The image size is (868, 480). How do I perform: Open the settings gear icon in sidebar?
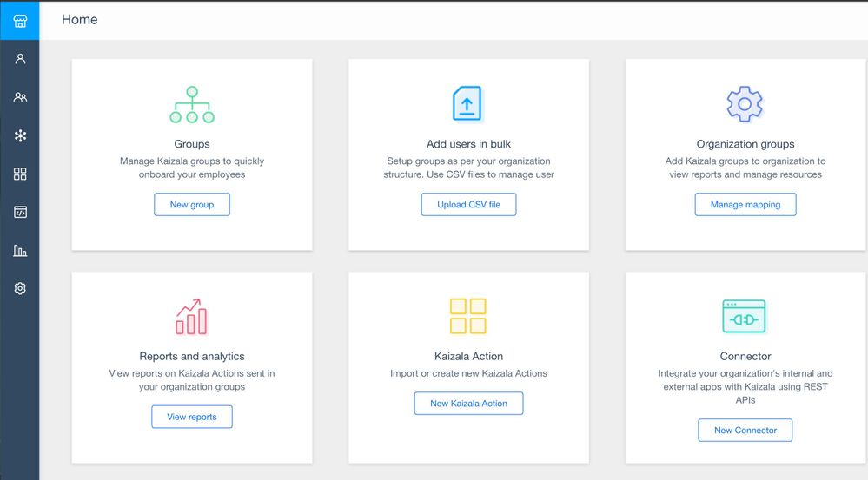point(20,289)
